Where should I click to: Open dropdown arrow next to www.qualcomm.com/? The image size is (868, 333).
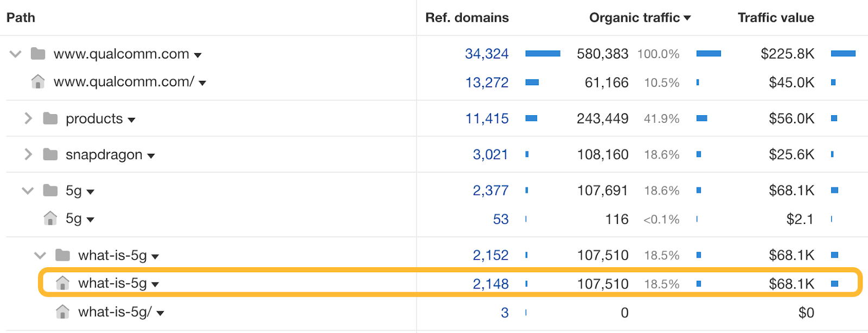point(202,83)
